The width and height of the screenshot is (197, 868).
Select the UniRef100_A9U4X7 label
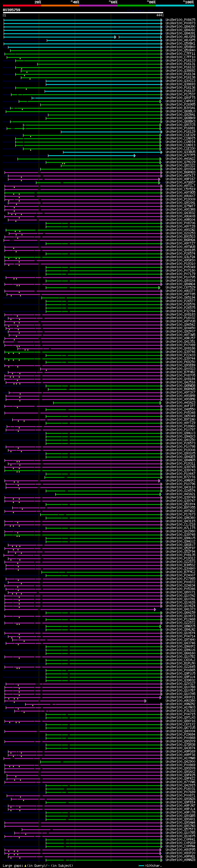point(180,196)
